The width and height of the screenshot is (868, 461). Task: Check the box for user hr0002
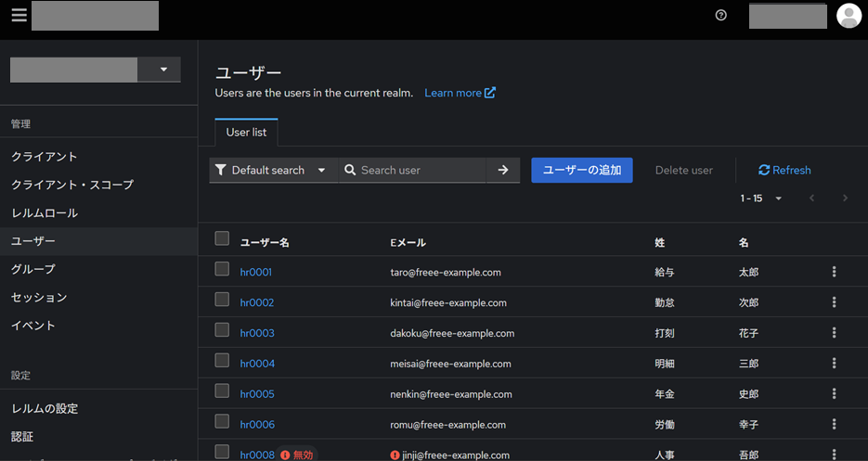[x=222, y=300]
